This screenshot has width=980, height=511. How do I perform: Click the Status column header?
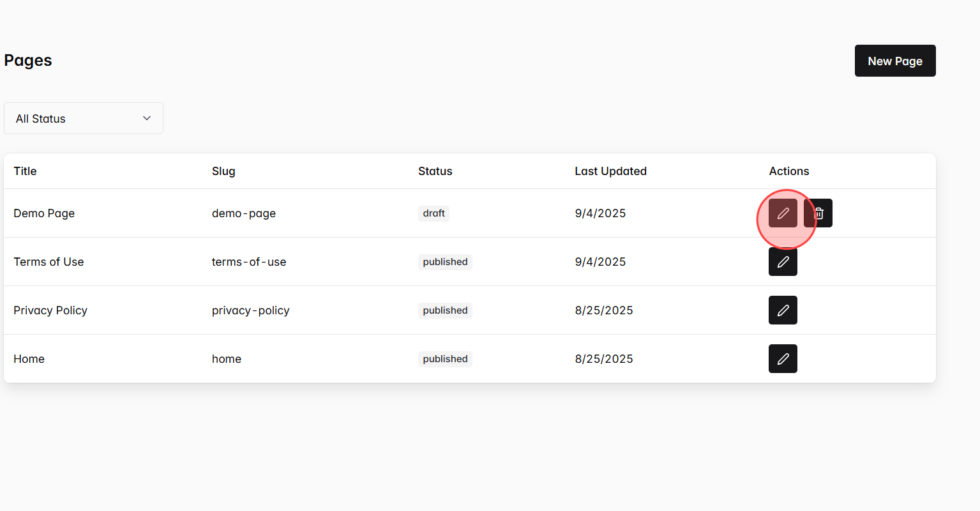coord(435,171)
